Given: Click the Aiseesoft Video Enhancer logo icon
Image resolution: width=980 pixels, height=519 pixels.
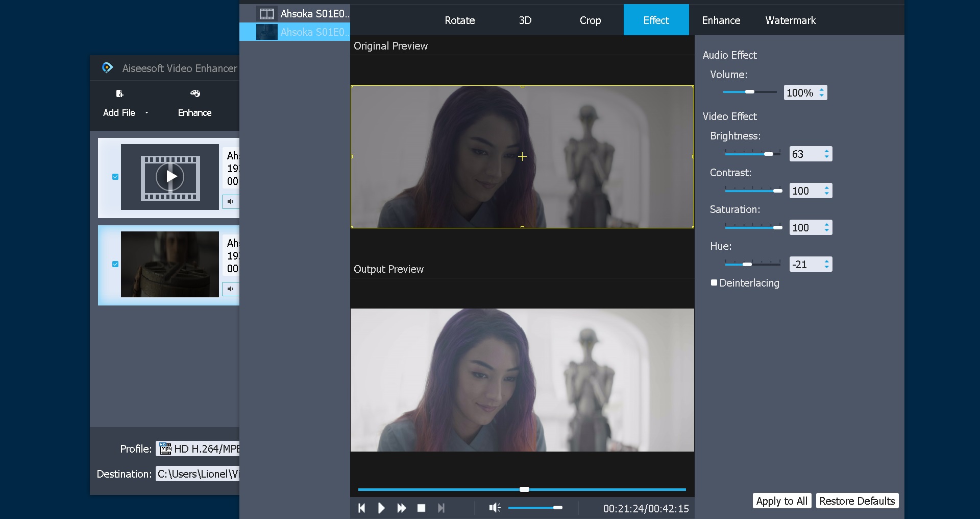Looking at the screenshot, I should coord(107,67).
